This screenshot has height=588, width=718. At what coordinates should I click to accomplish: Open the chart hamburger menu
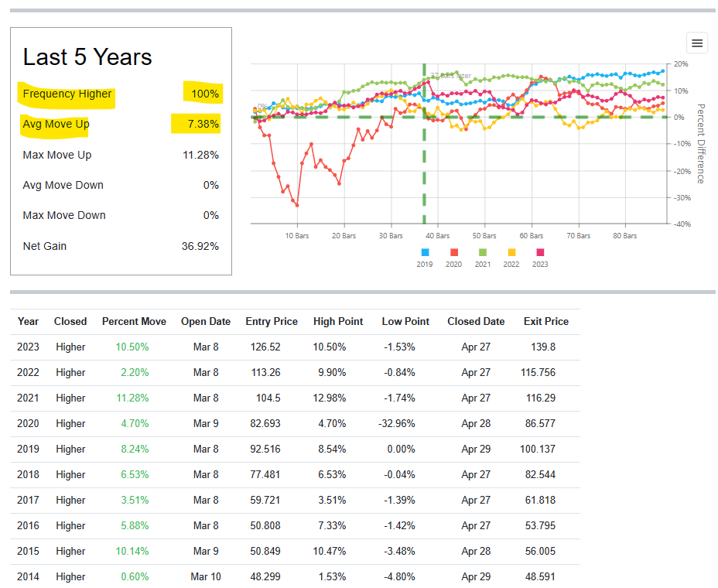point(697,43)
